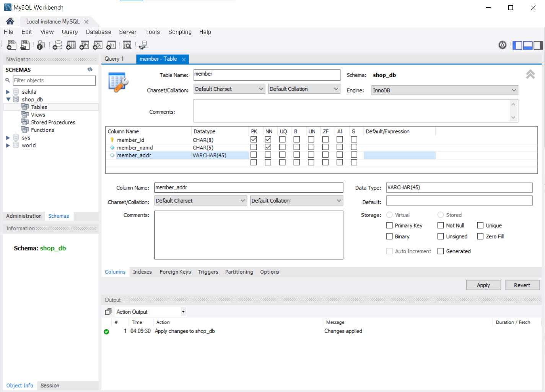Image resolution: width=545 pixels, height=392 pixels.
Task: Click the diamond icon beside member_namd
Action: (x=112, y=147)
